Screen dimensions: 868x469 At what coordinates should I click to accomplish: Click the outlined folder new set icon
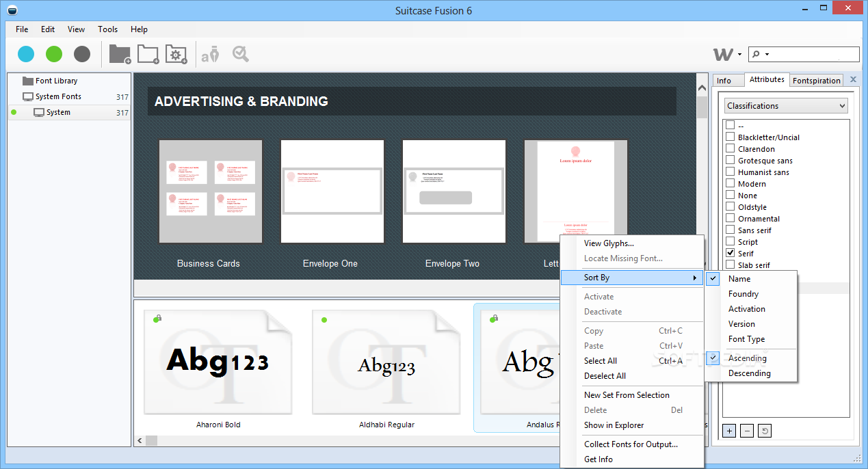[148, 54]
